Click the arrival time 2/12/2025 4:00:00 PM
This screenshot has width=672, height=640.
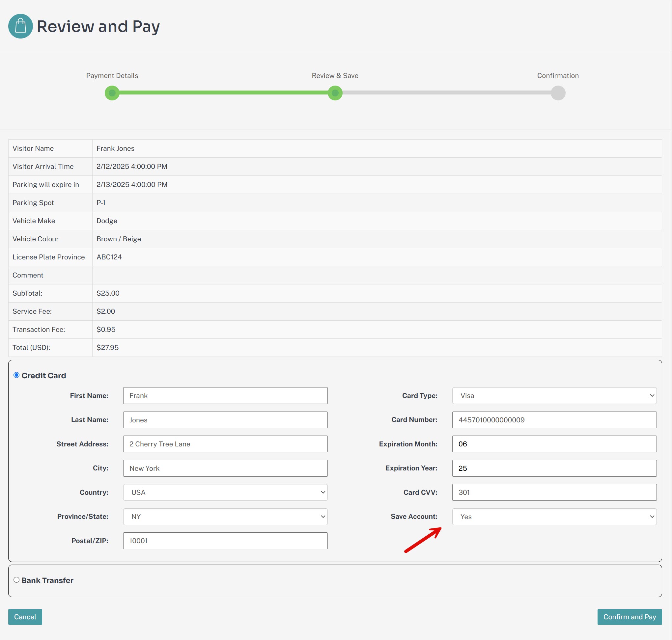[132, 167]
